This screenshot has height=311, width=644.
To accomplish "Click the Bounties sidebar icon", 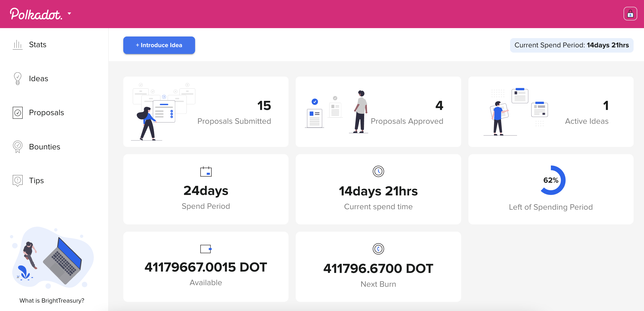I will coord(17,147).
